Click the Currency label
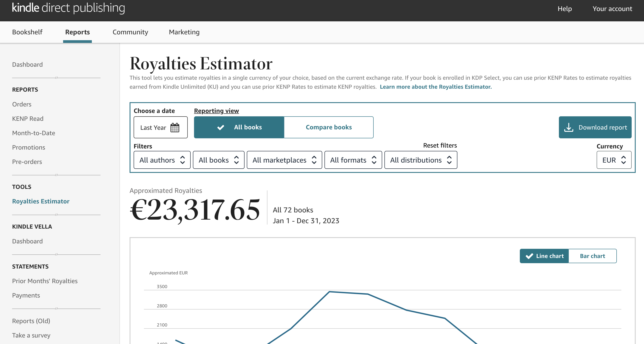The width and height of the screenshot is (644, 344). tap(609, 146)
